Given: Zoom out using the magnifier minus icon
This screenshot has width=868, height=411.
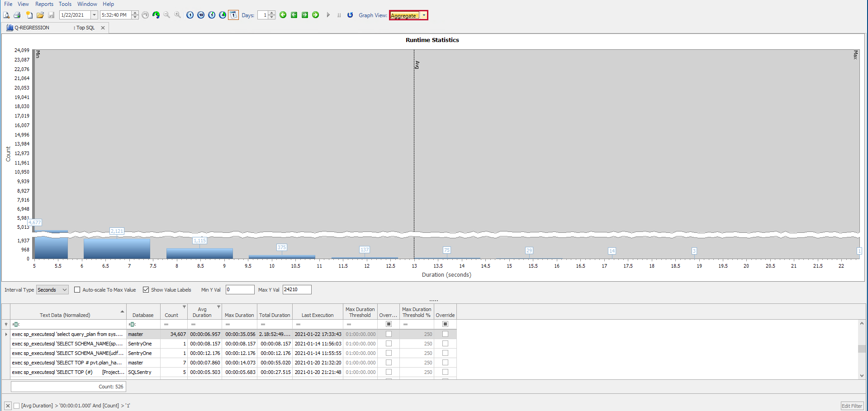Looking at the screenshot, I should 167,15.
